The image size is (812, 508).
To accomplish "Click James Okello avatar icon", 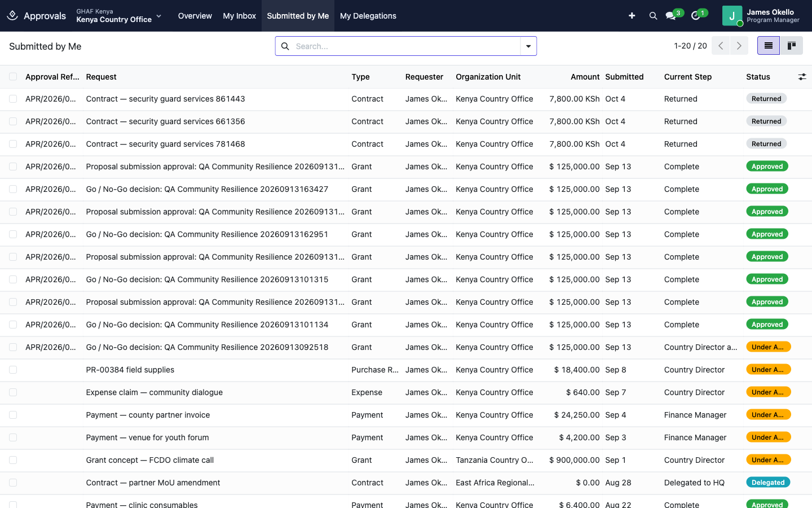I will tap(732, 16).
